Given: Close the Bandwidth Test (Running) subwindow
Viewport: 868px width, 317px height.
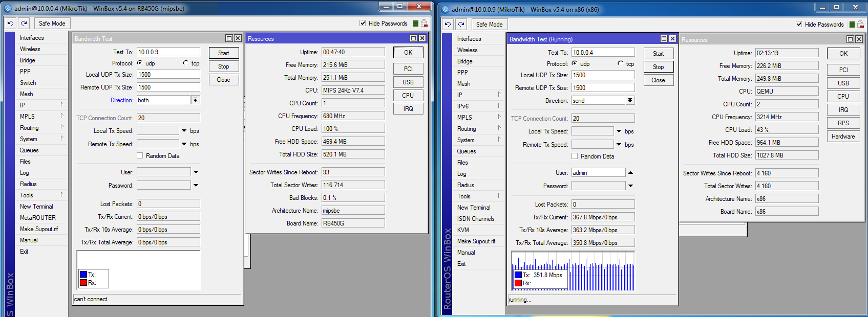Looking at the screenshot, I should [x=672, y=39].
